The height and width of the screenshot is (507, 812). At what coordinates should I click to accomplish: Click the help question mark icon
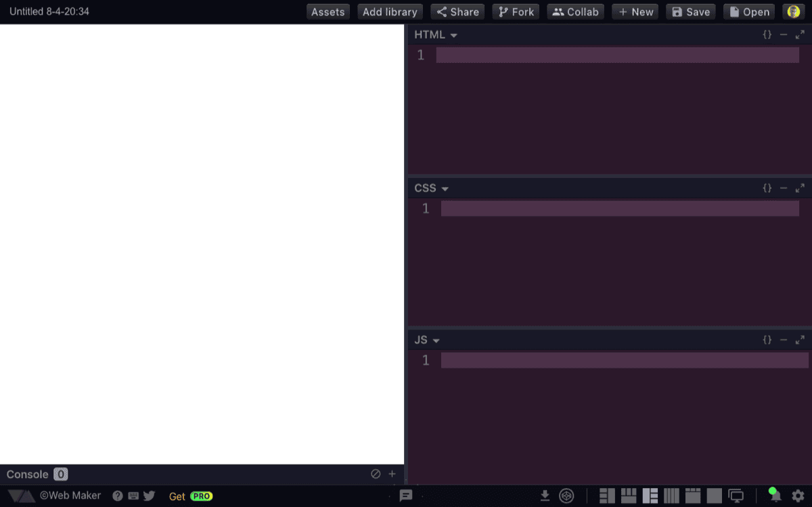click(x=117, y=495)
